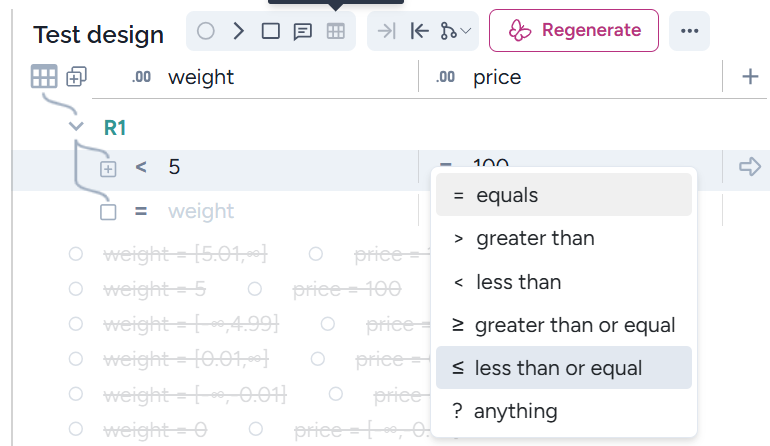The image size is (770, 446).
Task: Expand the plus box on the '< 5' row
Action: click(108, 169)
